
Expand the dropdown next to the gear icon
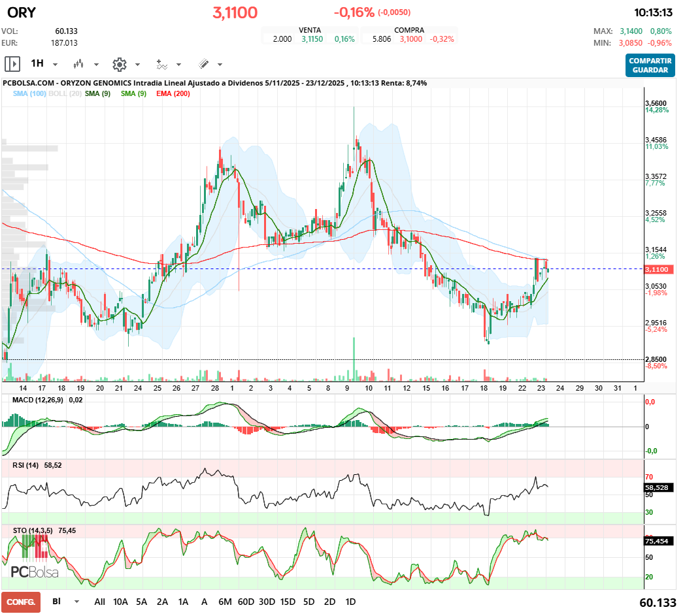137,63
